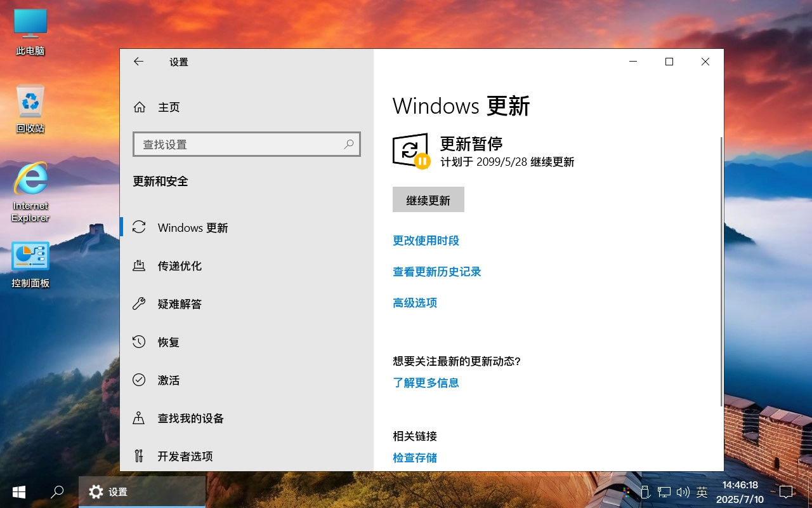This screenshot has height=508, width=812.
Task: Open 查找我的设备 settings page
Action: point(189,418)
